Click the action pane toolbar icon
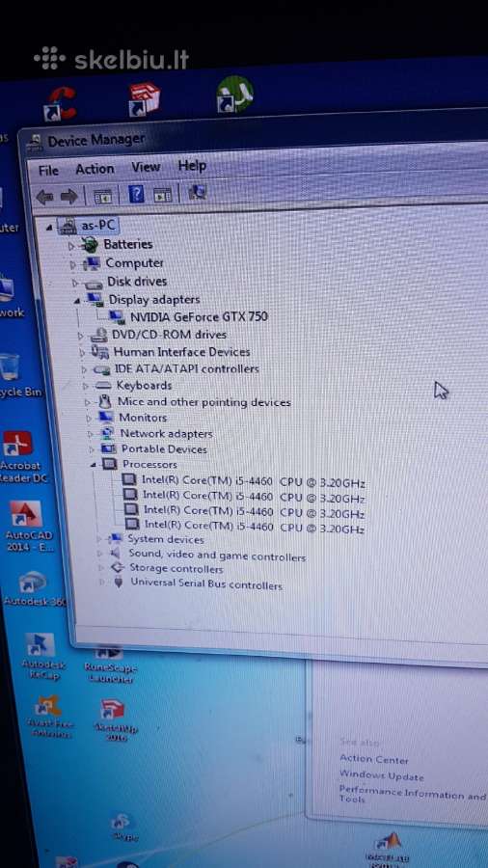Screen dimensions: 488x868 click(x=163, y=194)
